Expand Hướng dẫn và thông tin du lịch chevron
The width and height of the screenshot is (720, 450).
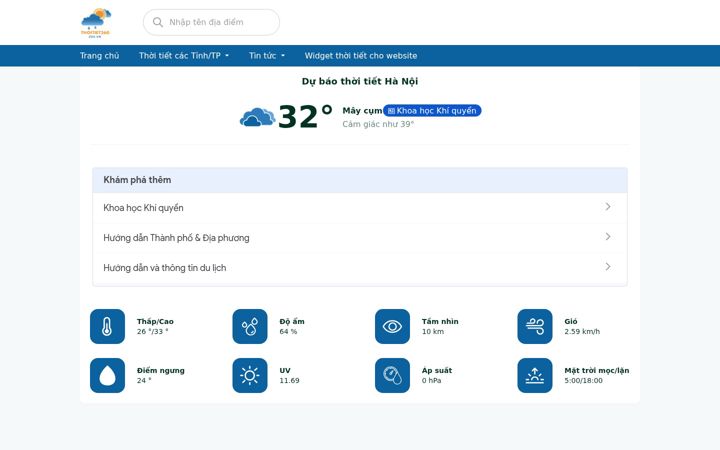click(608, 267)
